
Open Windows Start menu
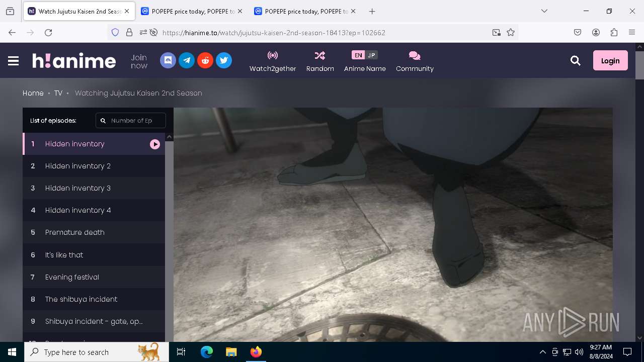(x=12, y=352)
